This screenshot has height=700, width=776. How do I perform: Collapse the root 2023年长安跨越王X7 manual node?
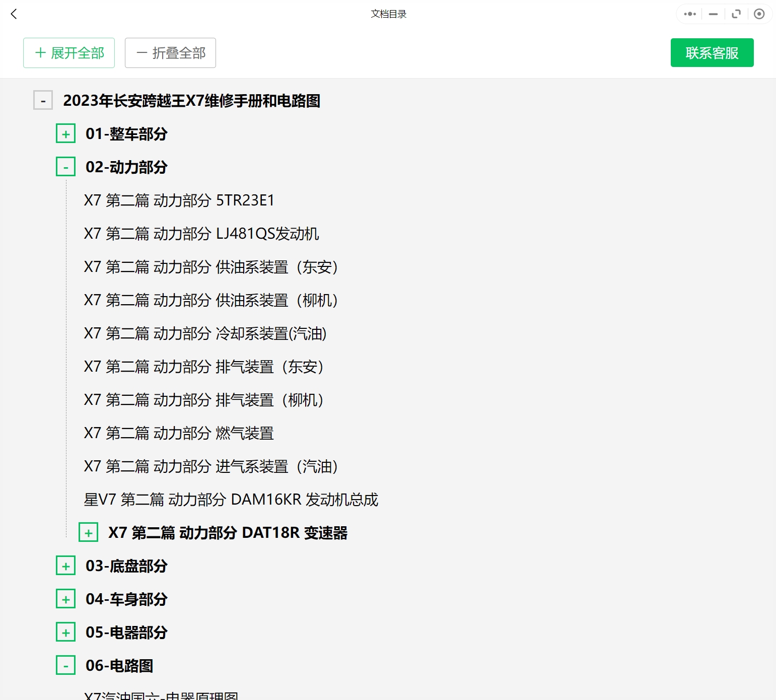click(43, 101)
